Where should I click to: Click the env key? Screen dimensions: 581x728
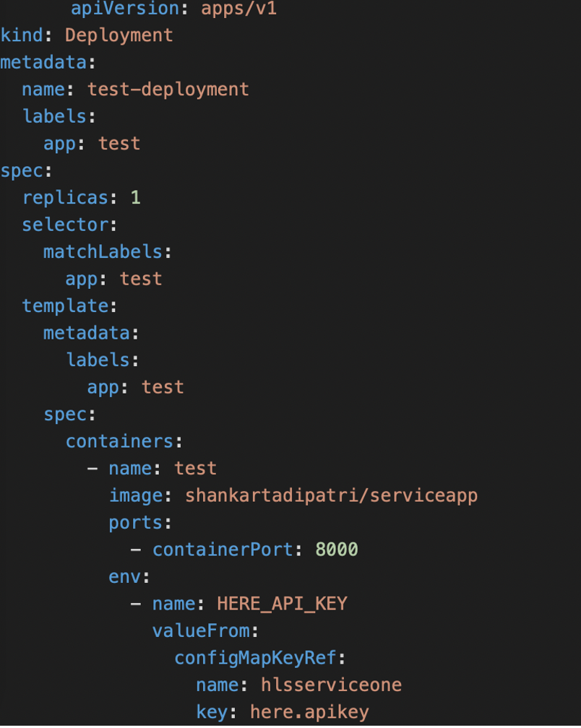pos(124,576)
